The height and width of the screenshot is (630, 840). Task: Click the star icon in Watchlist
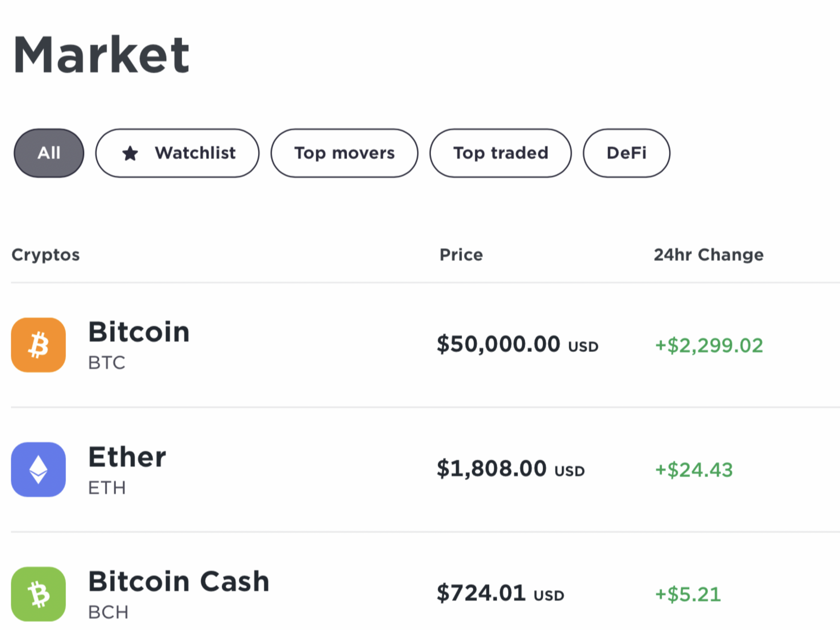pos(130,153)
